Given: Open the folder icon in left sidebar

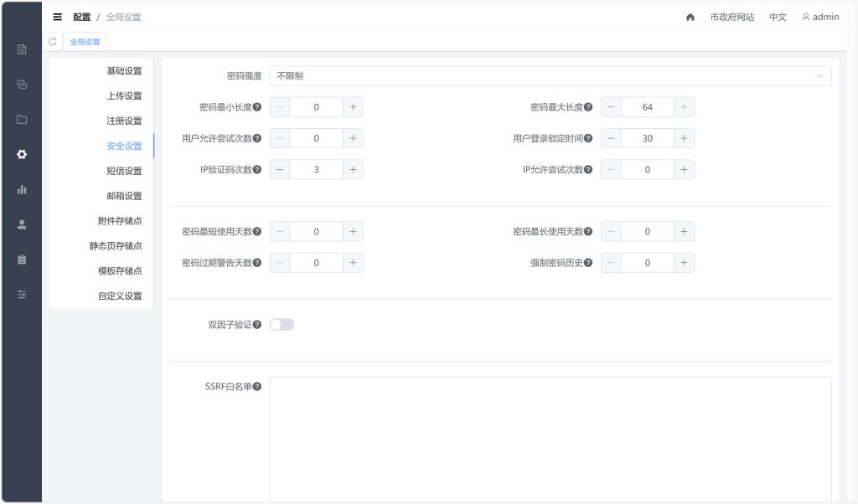Looking at the screenshot, I should (x=22, y=120).
